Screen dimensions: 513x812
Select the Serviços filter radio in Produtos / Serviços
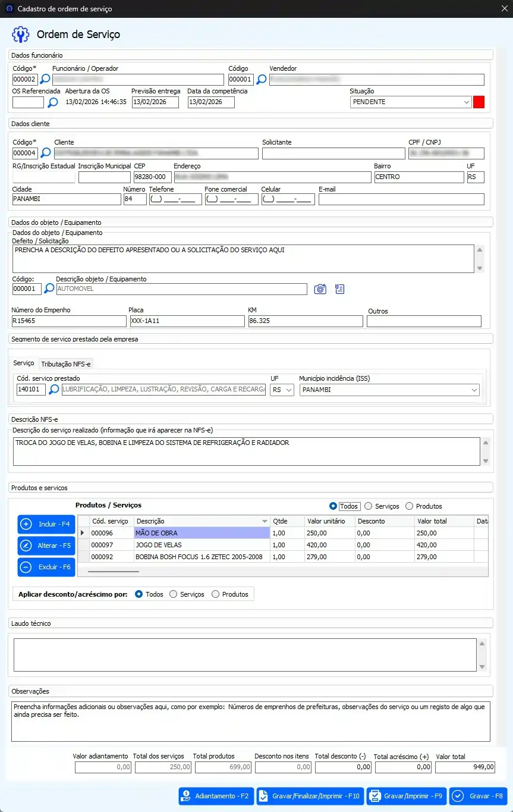tap(369, 506)
